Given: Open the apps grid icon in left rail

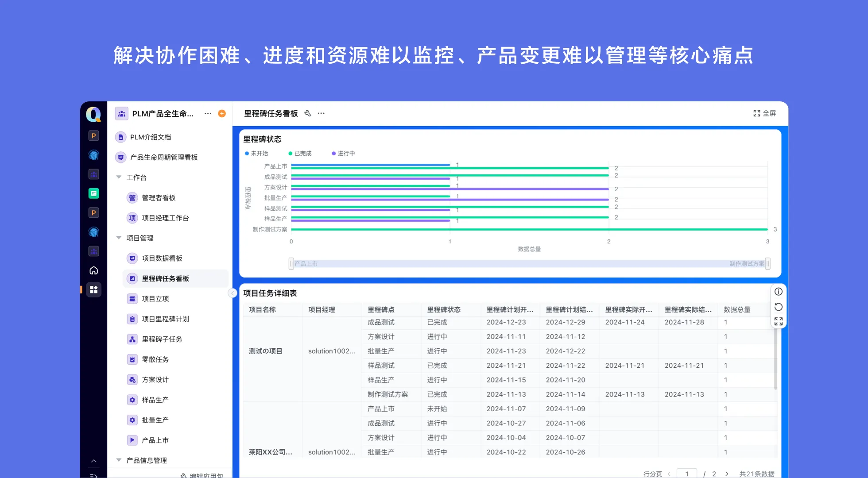Looking at the screenshot, I should 94,289.
